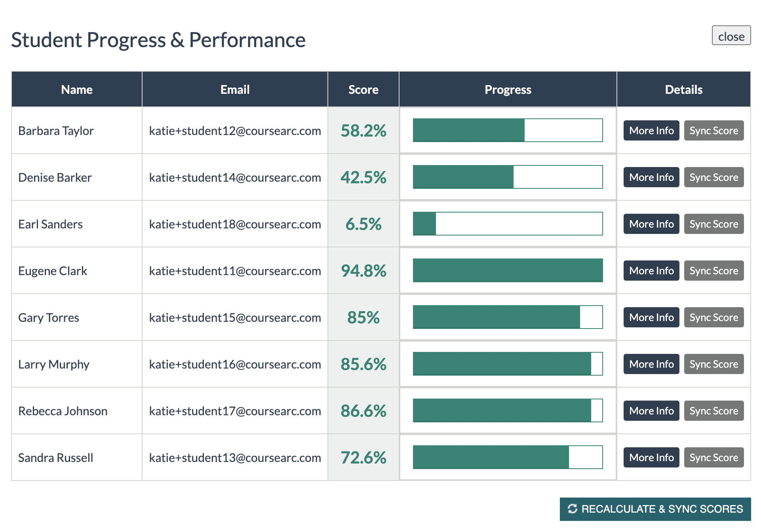This screenshot has height=532, width=761.
Task: Open More Info for Larry Murphy
Action: click(x=651, y=364)
